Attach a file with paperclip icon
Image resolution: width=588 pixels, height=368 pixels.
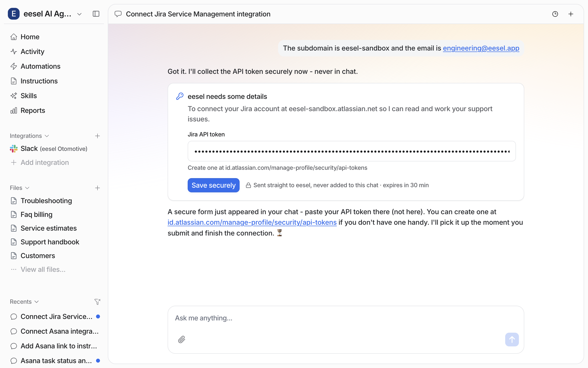click(x=182, y=340)
